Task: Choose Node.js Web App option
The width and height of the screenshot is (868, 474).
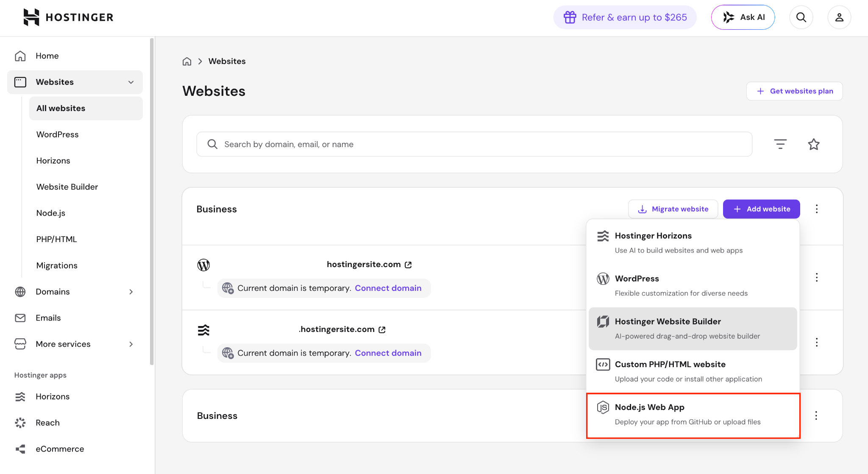Action: pos(693,415)
